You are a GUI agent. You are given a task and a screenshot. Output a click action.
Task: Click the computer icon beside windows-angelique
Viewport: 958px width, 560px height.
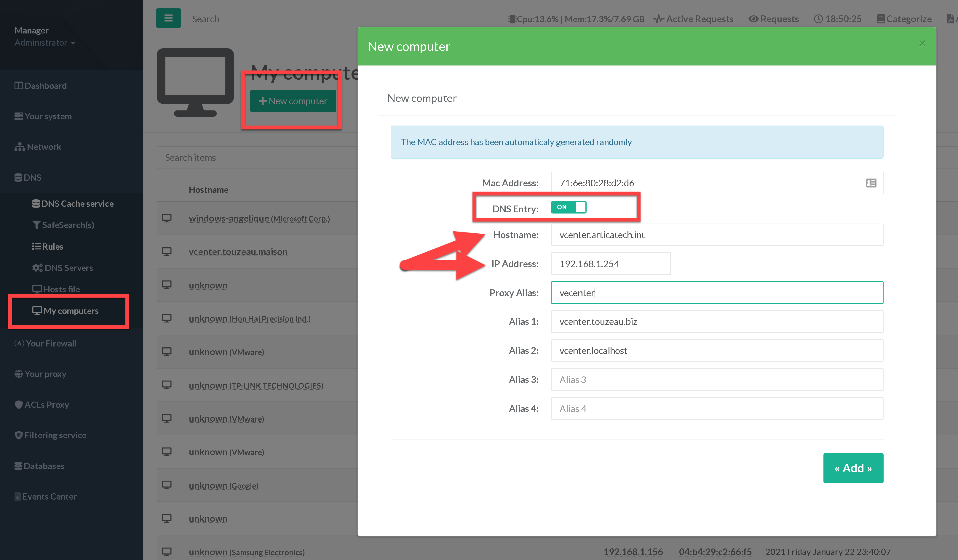167,218
